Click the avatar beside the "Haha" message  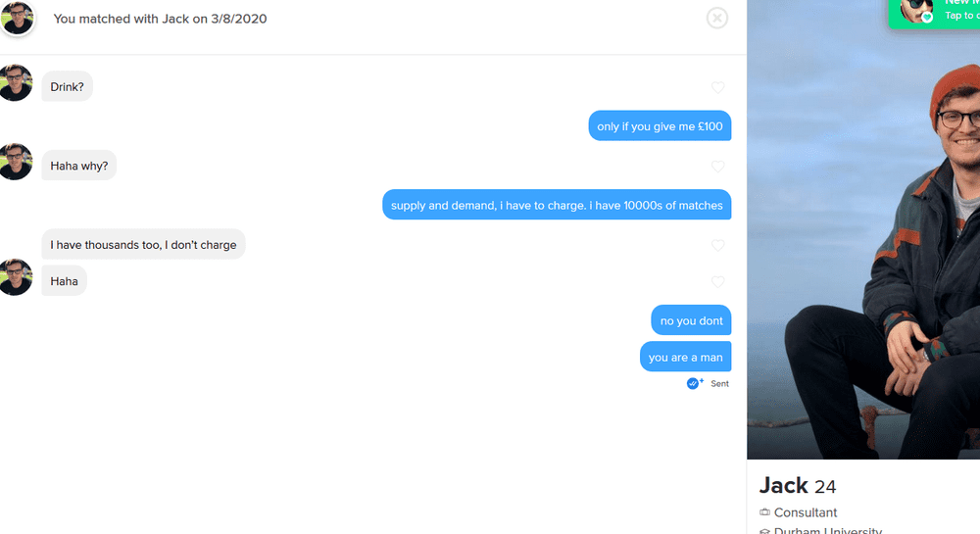(15, 277)
